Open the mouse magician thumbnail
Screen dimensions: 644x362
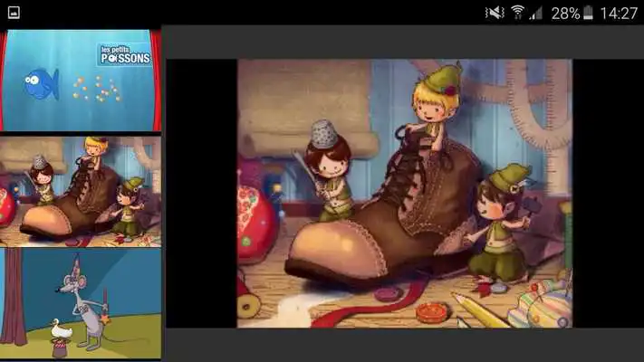click(81, 303)
